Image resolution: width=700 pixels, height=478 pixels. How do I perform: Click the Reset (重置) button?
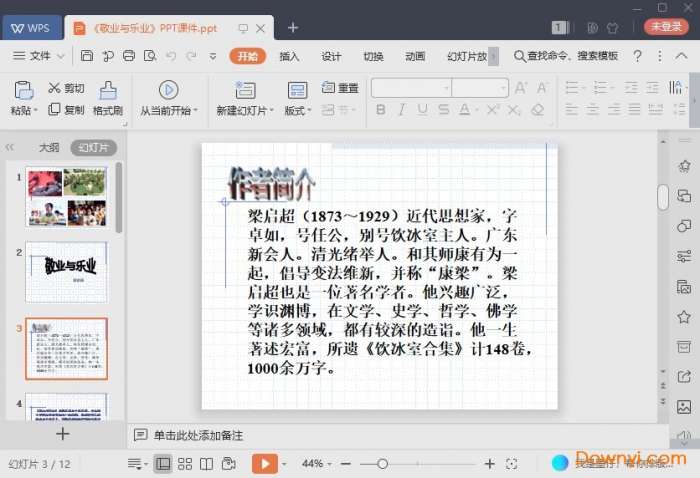[340, 88]
